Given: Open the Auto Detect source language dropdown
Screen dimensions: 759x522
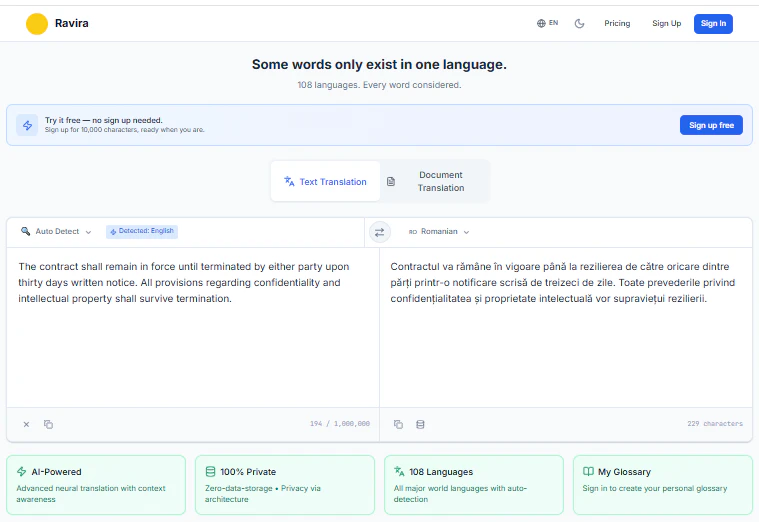Looking at the screenshot, I should click(x=56, y=231).
